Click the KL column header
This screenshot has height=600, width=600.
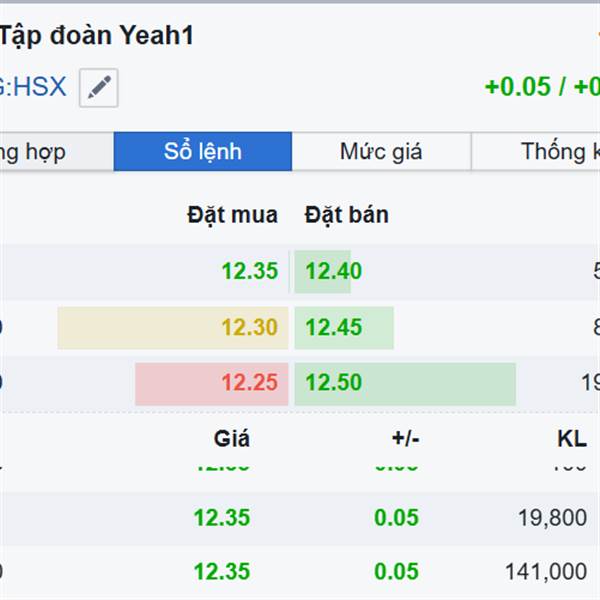click(x=572, y=439)
